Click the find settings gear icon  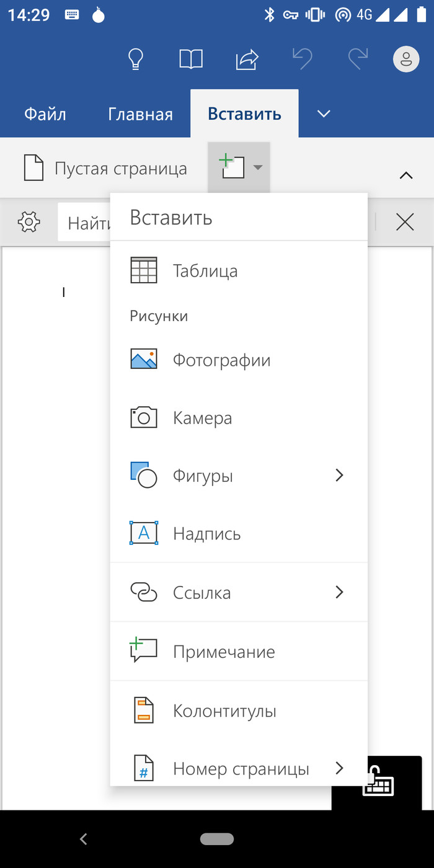click(x=29, y=221)
